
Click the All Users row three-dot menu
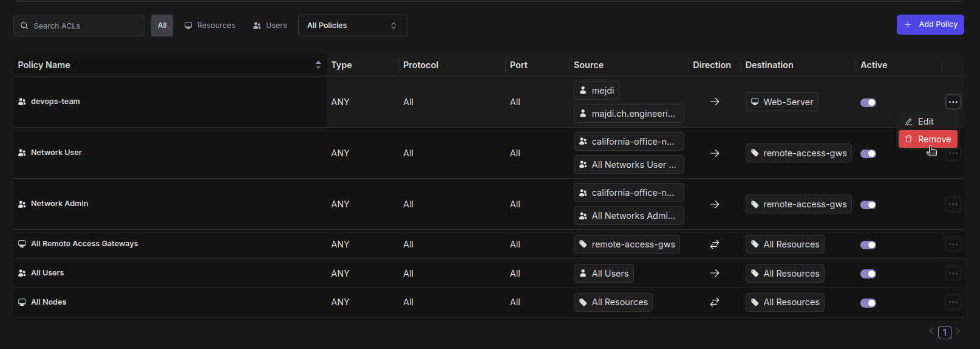pyautogui.click(x=953, y=274)
